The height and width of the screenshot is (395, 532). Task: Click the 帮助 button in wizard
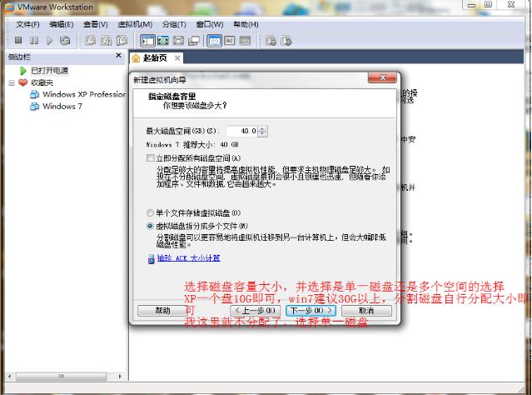click(x=163, y=311)
